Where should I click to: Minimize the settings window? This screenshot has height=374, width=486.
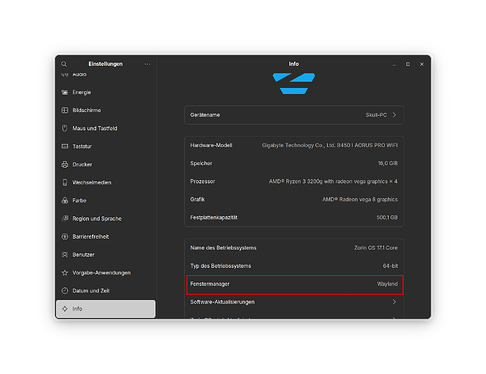[x=394, y=64]
